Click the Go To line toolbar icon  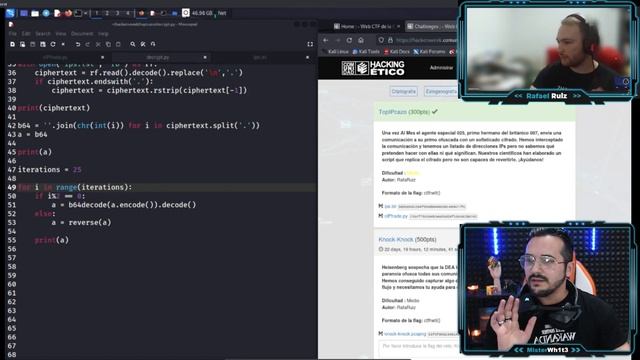[153, 44]
